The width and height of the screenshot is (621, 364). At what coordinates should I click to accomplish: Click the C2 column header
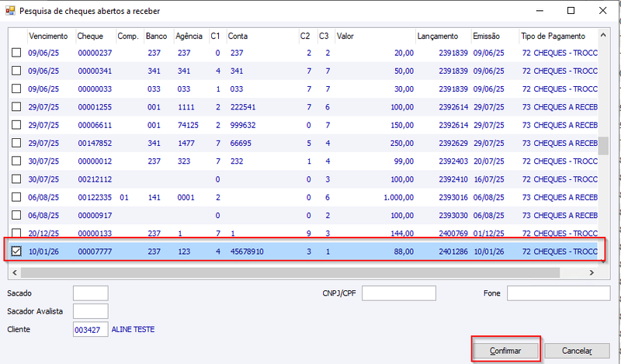coord(305,36)
